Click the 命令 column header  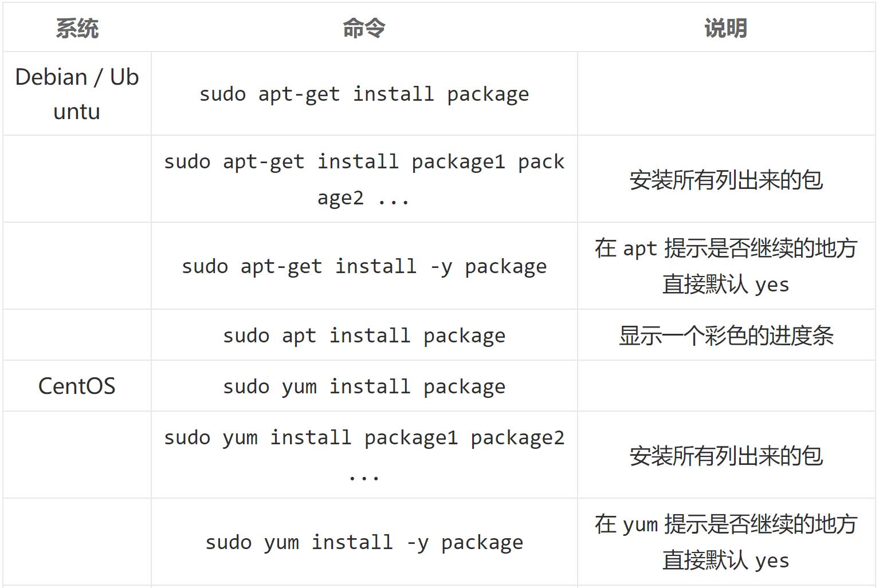pos(364,28)
